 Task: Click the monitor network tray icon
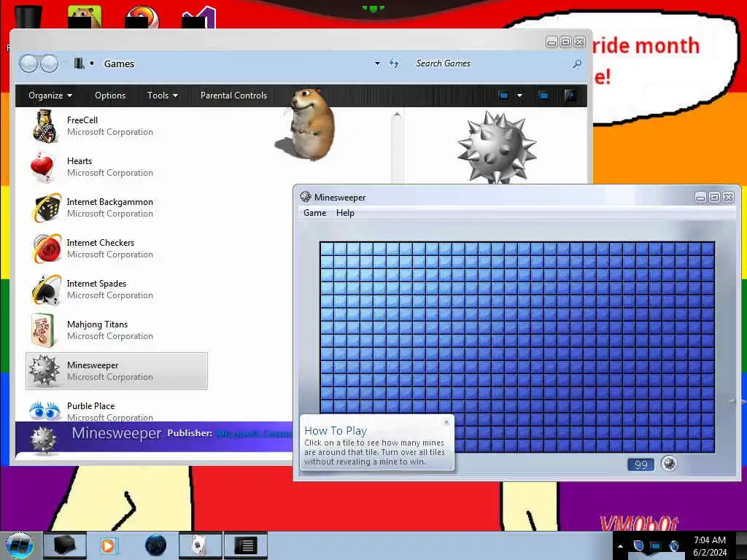[x=656, y=545]
